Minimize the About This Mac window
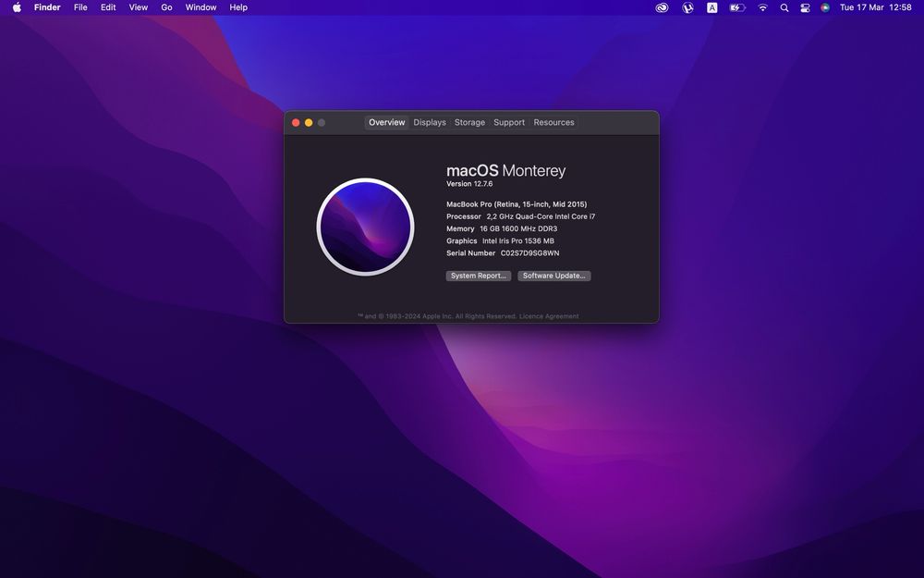Viewport: 924px width, 578px height. point(309,123)
